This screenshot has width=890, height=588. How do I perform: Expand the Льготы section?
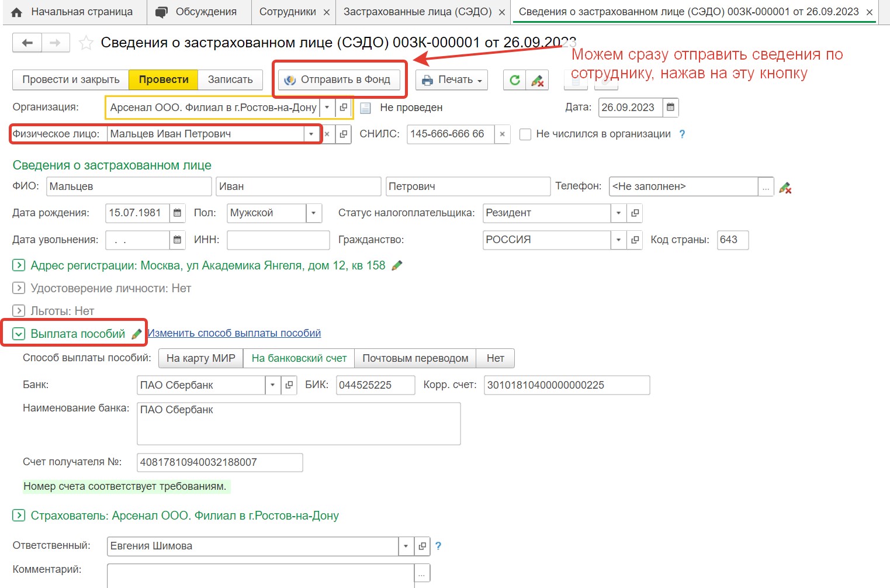coord(19,311)
